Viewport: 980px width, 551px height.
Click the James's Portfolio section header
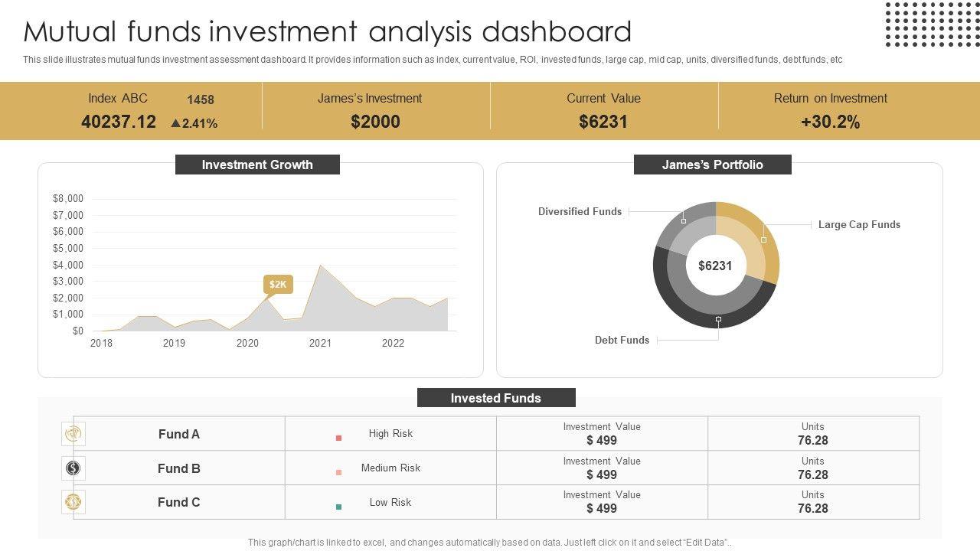(712, 165)
